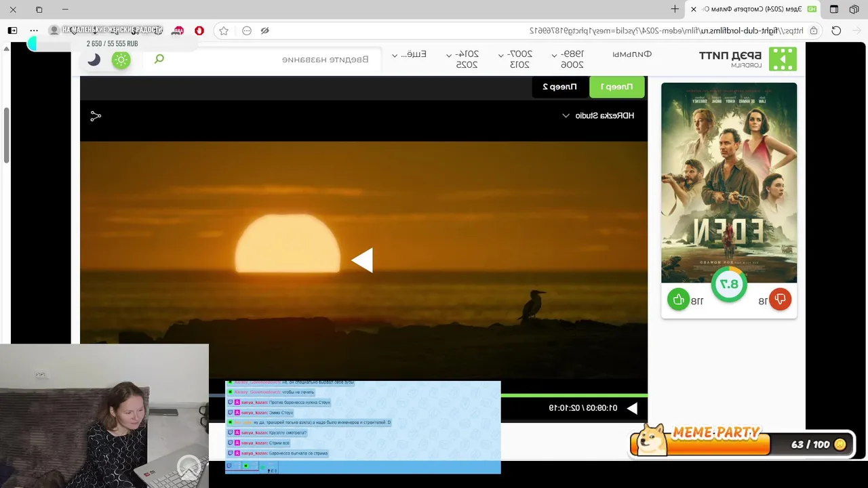Click the URL in the address bar
Image resolution: width=868 pixels, height=488 pixels.
[x=666, y=30]
